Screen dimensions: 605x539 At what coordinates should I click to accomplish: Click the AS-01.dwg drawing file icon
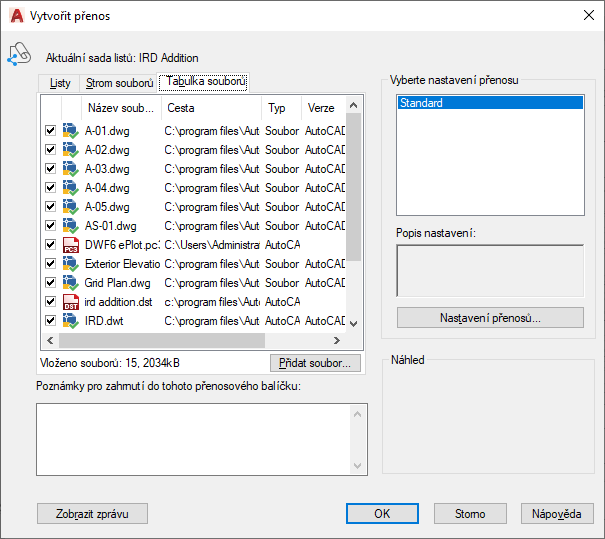[x=70, y=226]
